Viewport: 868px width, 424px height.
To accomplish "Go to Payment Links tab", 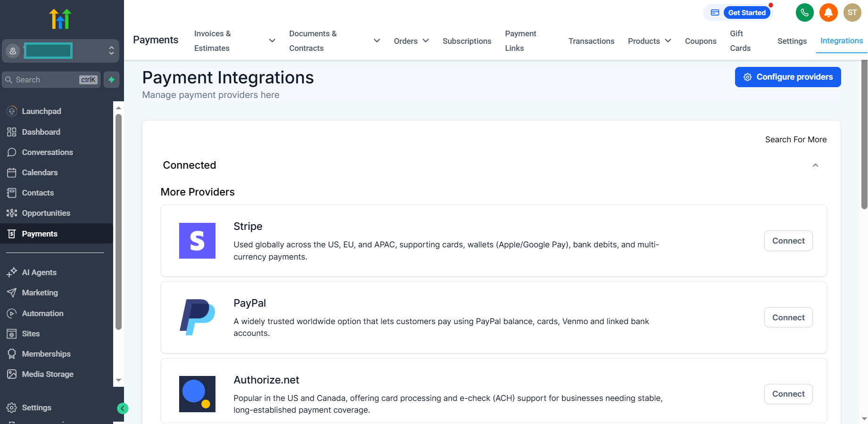I will [521, 41].
